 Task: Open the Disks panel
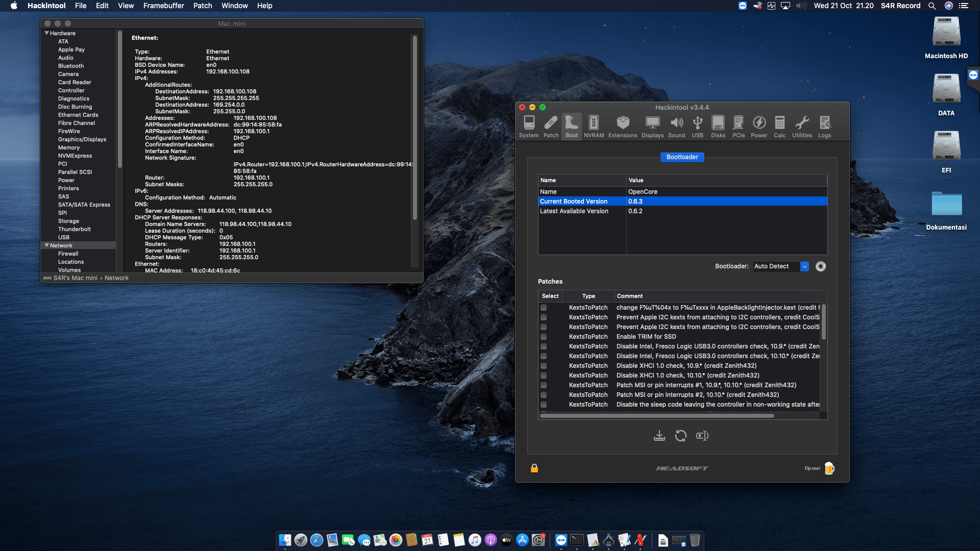tap(718, 126)
